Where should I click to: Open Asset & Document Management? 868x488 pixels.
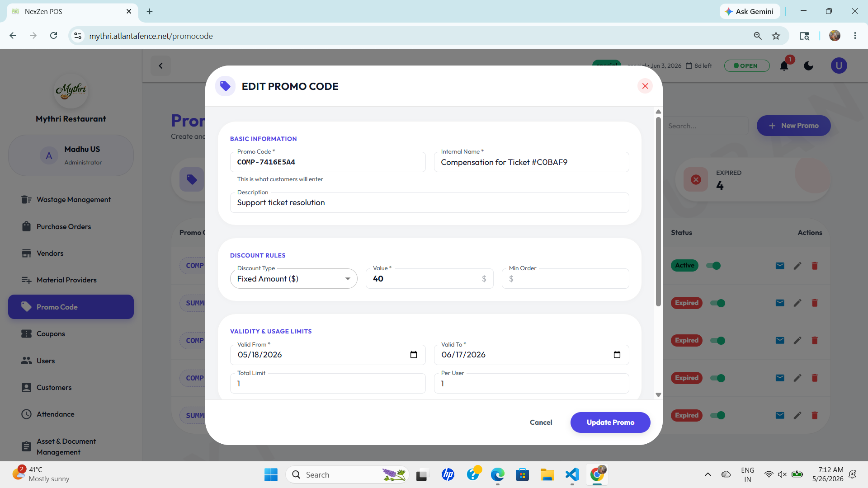[x=71, y=446]
